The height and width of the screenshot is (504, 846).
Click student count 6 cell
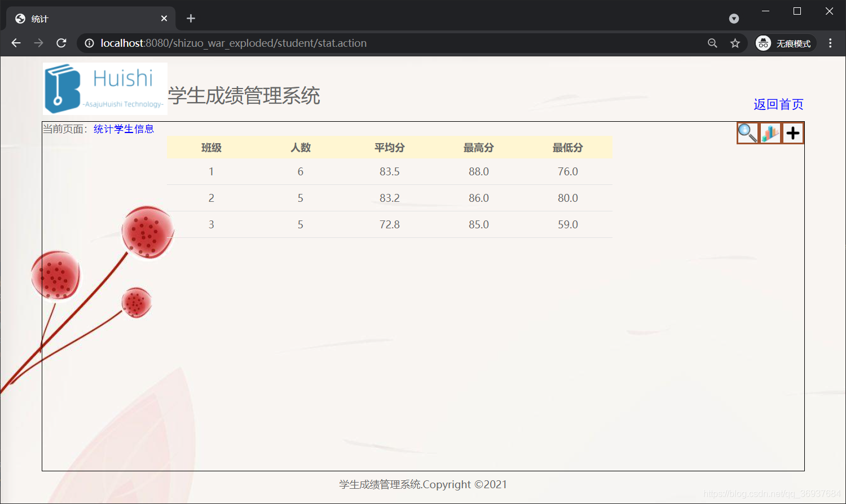tap(301, 171)
